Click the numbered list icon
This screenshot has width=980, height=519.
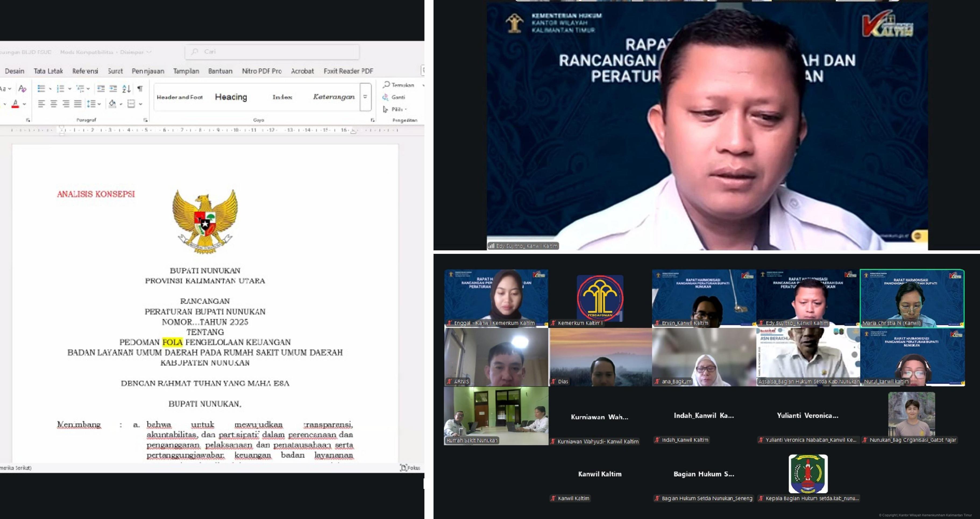[60, 89]
